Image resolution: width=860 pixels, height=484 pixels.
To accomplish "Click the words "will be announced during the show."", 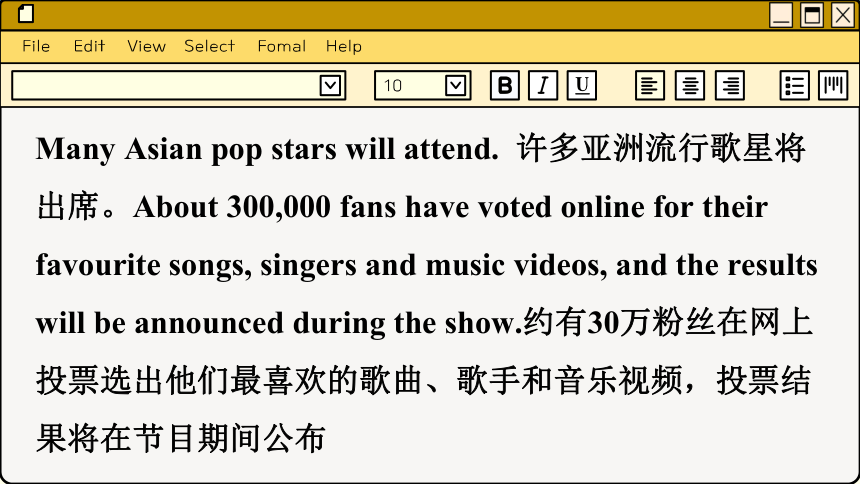I will coord(279,324).
